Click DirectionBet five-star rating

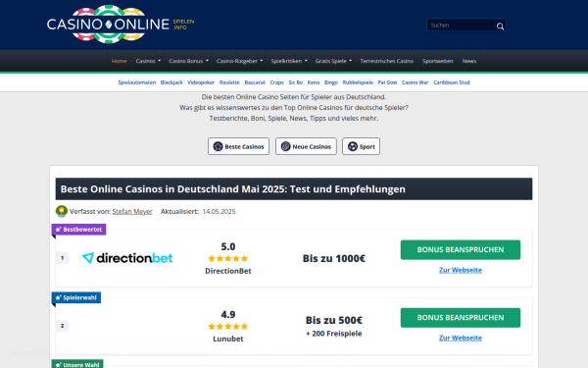228,258
